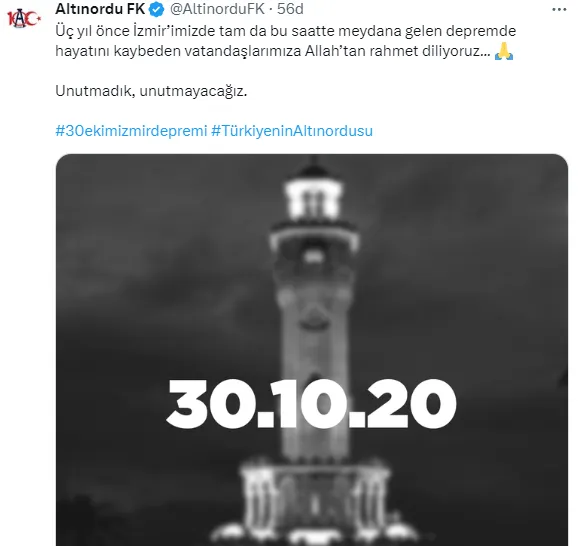Open the #30ekimizmirdepremi hashtag
Viewport: 578px width, 546px height.
pyautogui.click(x=131, y=131)
